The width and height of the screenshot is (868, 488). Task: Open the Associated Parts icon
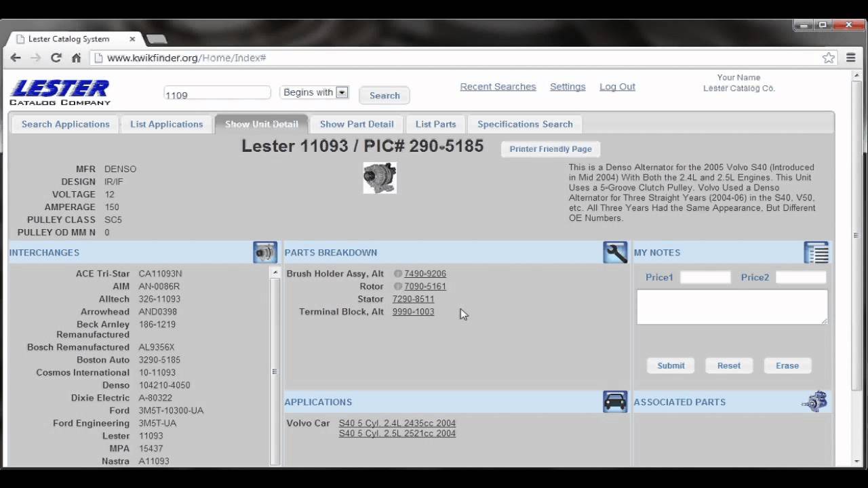[x=814, y=401]
